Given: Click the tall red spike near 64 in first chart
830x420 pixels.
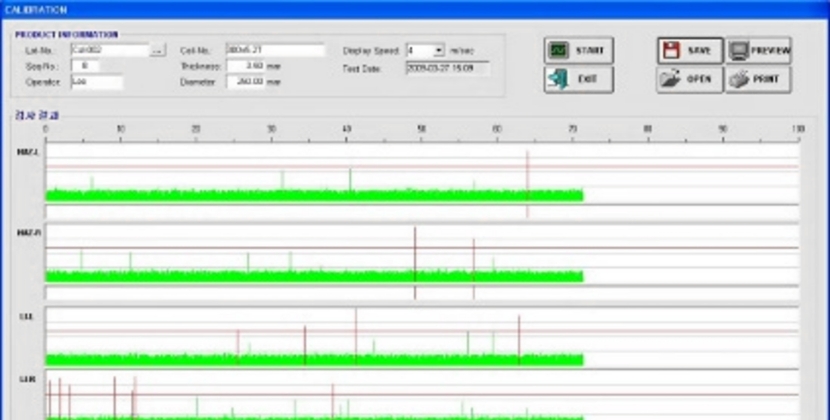Looking at the screenshot, I should [x=527, y=183].
